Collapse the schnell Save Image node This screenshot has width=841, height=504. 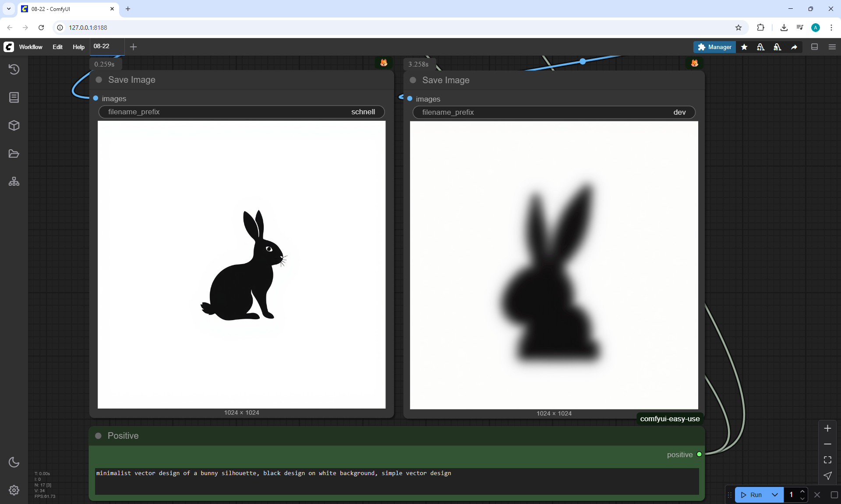pyautogui.click(x=99, y=80)
